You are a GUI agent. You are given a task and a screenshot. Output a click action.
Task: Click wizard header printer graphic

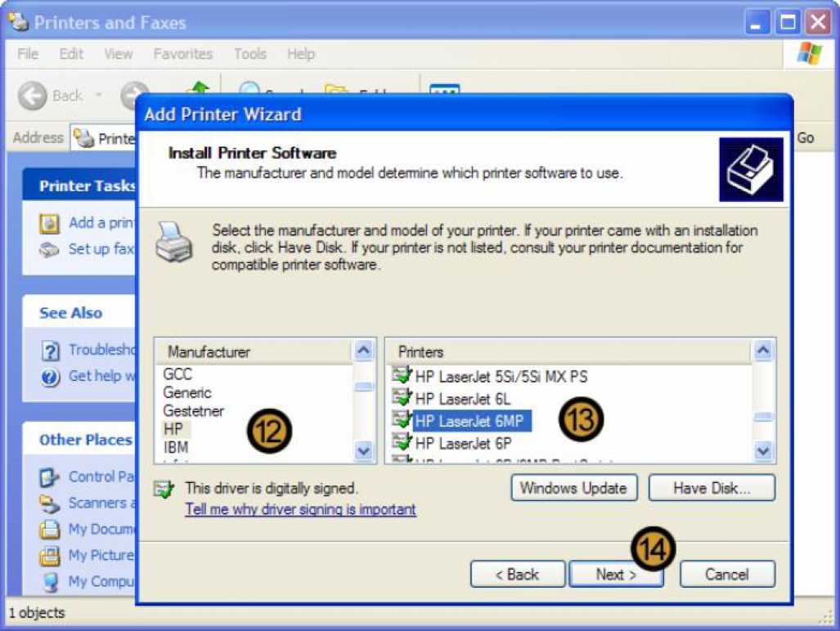click(751, 169)
